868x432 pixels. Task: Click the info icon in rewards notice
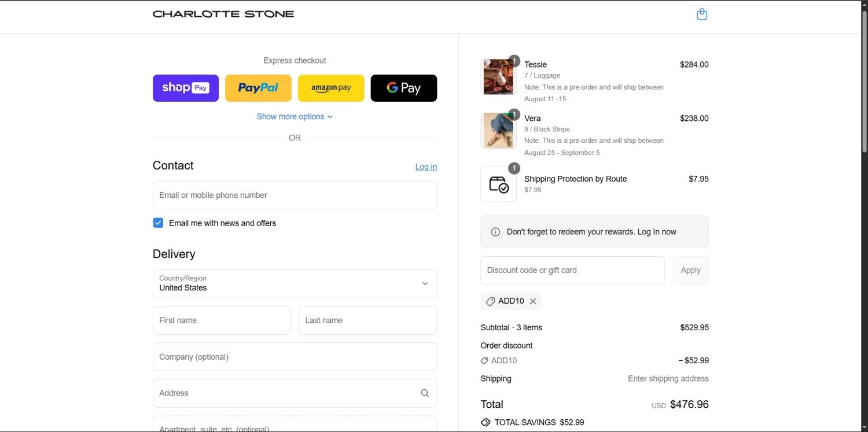click(495, 232)
